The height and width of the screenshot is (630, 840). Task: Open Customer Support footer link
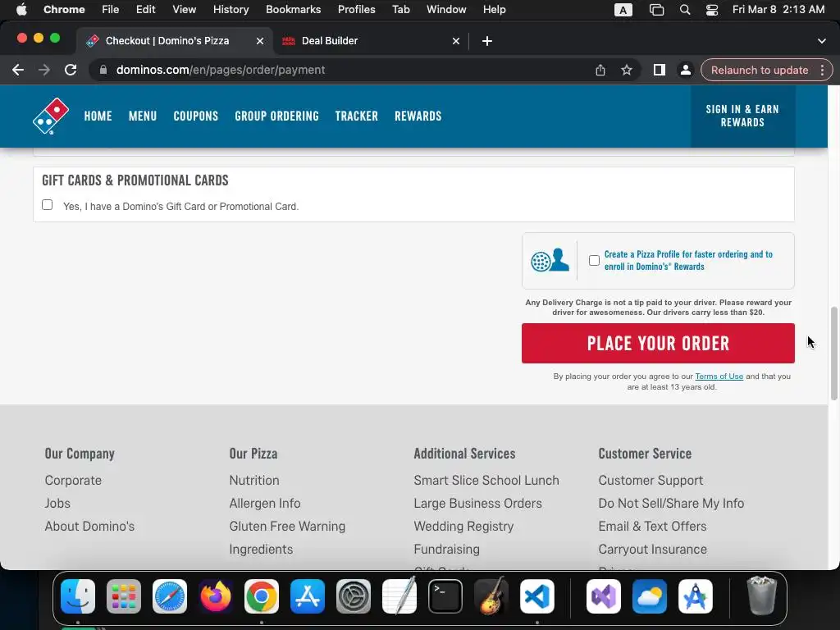click(651, 481)
